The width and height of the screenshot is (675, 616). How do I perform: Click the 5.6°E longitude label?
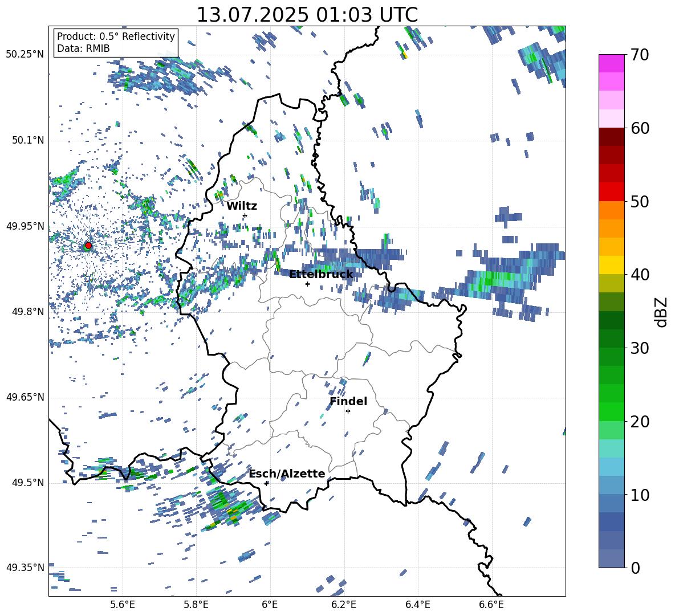(123, 605)
